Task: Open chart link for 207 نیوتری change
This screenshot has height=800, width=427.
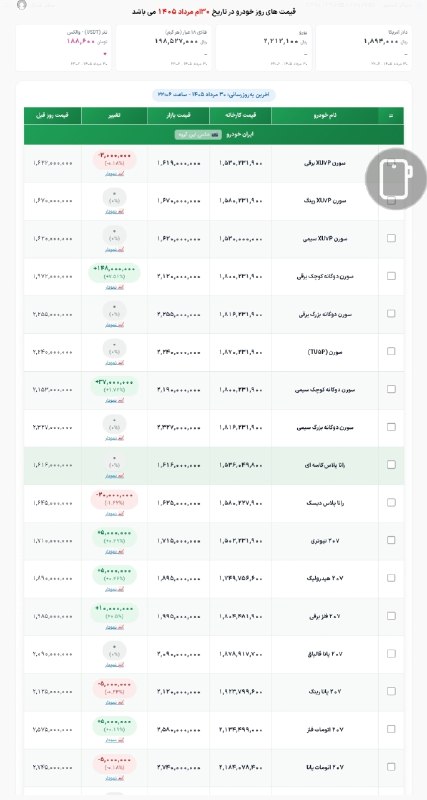Action: (x=115, y=552)
